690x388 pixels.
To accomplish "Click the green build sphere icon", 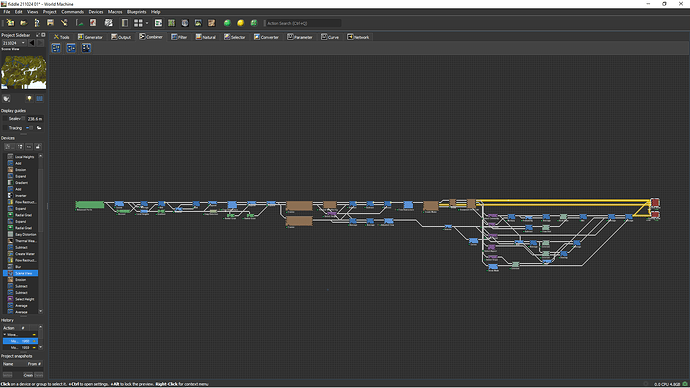I will 227,23.
